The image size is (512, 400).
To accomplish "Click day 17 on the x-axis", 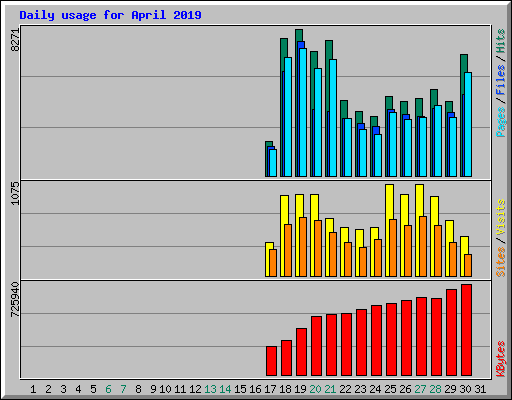I will (270, 389).
